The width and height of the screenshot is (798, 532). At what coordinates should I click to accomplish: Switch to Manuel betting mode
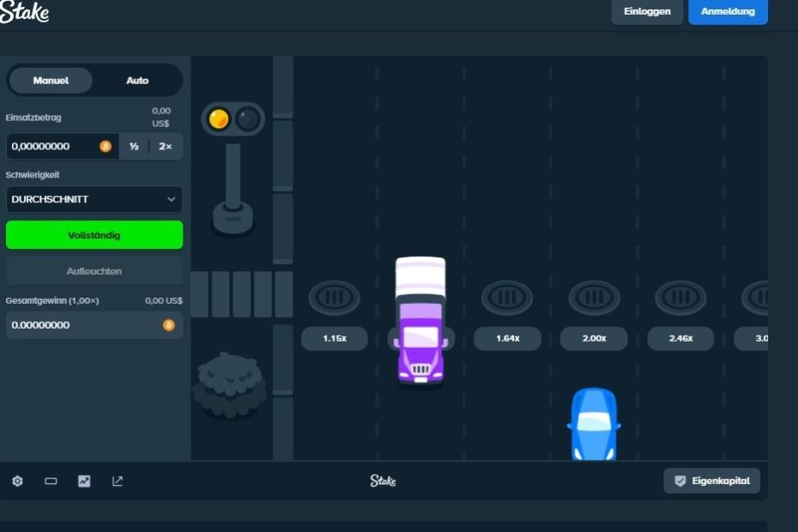click(x=51, y=81)
